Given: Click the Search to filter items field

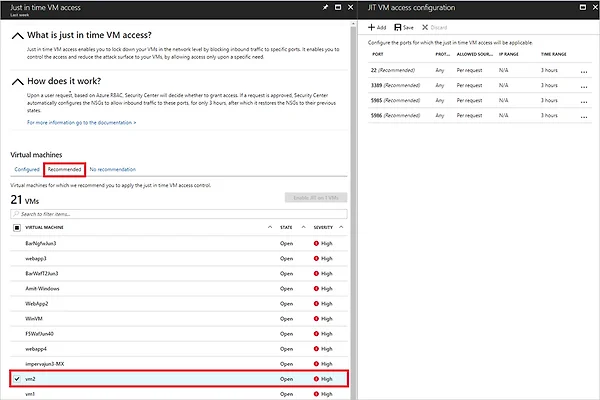Looking at the screenshot, I should (x=179, y=214).
